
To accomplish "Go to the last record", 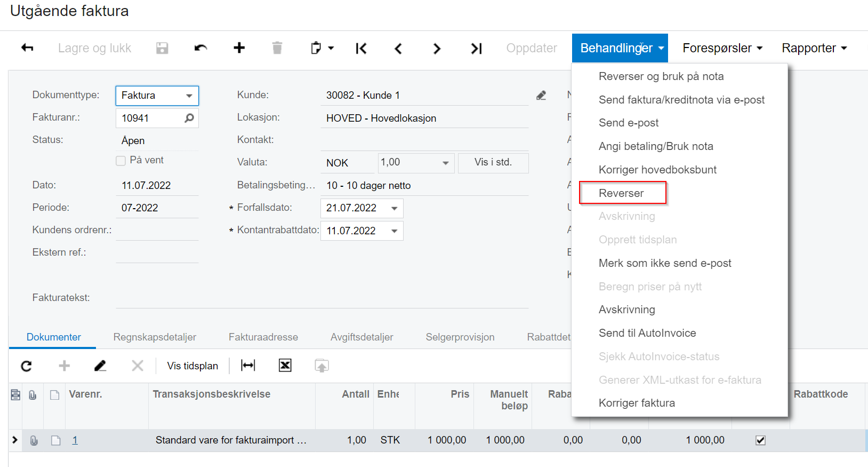I will tap(476, 49).
